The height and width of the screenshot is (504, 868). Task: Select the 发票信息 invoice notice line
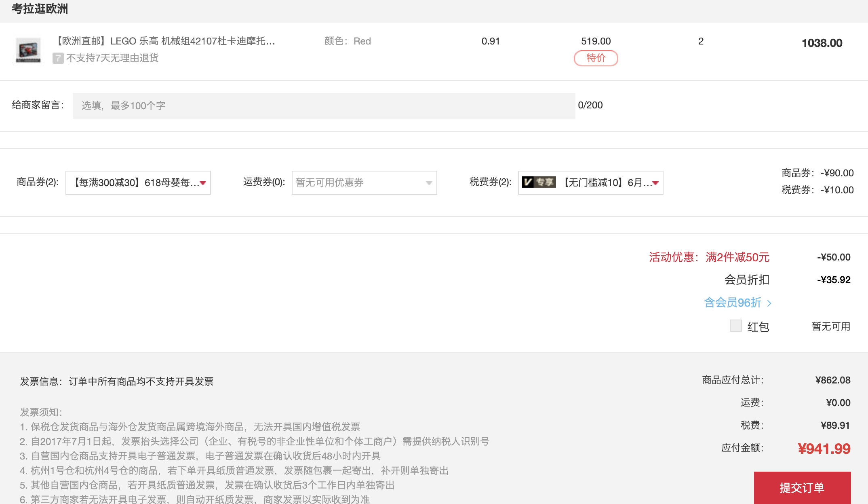point(117,381)
